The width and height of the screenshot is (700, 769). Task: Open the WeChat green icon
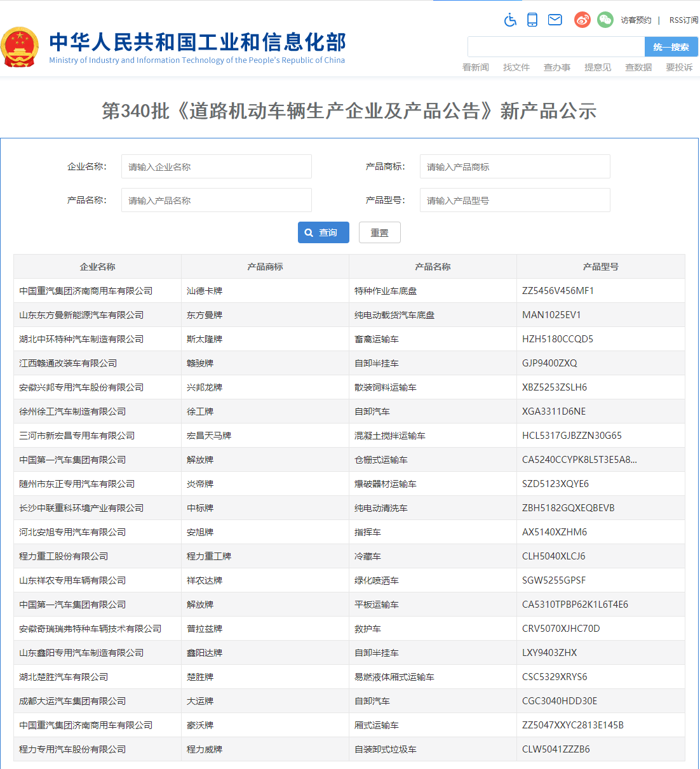point(605,20)
